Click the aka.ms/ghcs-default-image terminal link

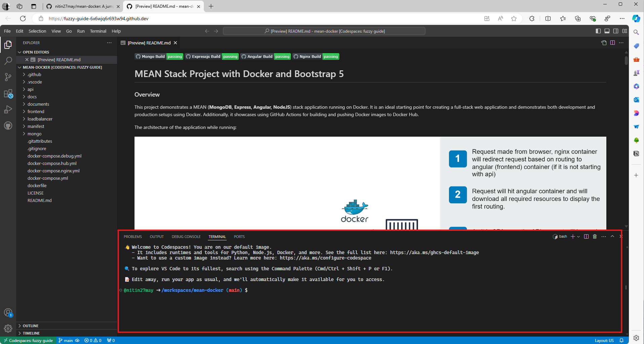(434, 252)
